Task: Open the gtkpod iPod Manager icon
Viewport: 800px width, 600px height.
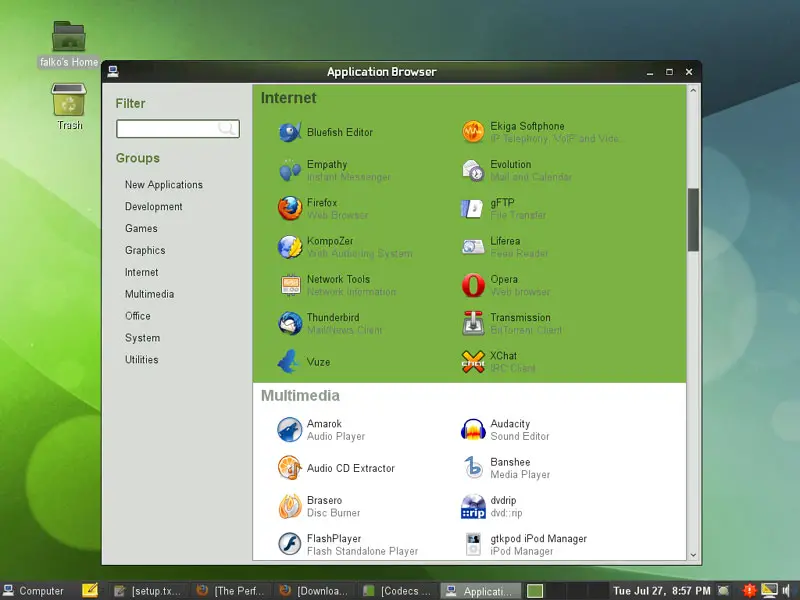Action: [473, 544]
